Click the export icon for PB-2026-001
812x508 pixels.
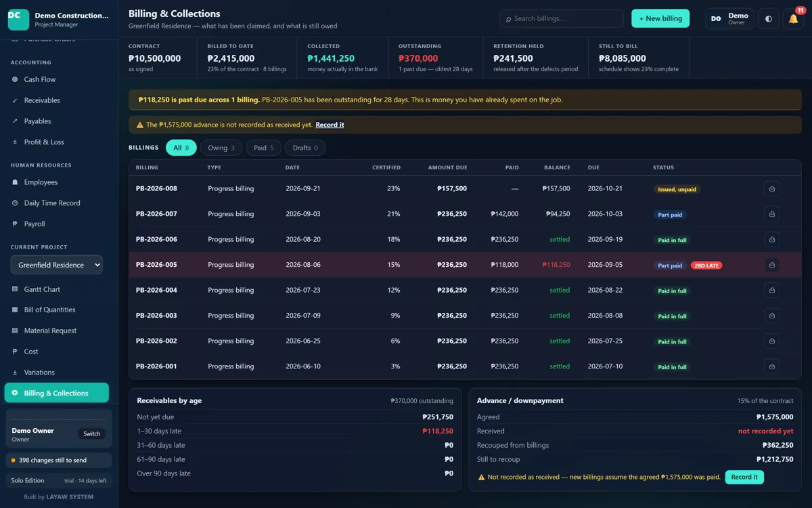[772, 366]
